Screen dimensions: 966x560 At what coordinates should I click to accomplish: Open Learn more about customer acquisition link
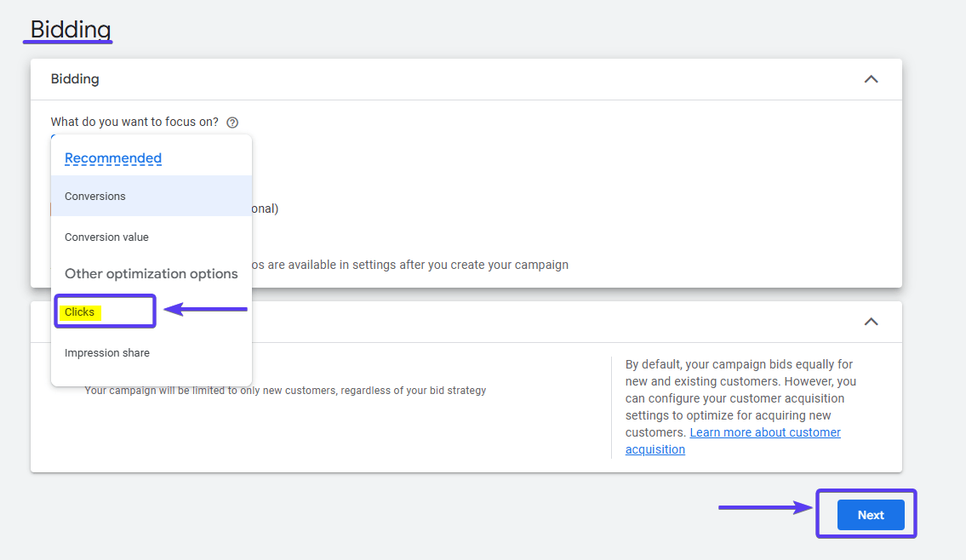[764, 433]
